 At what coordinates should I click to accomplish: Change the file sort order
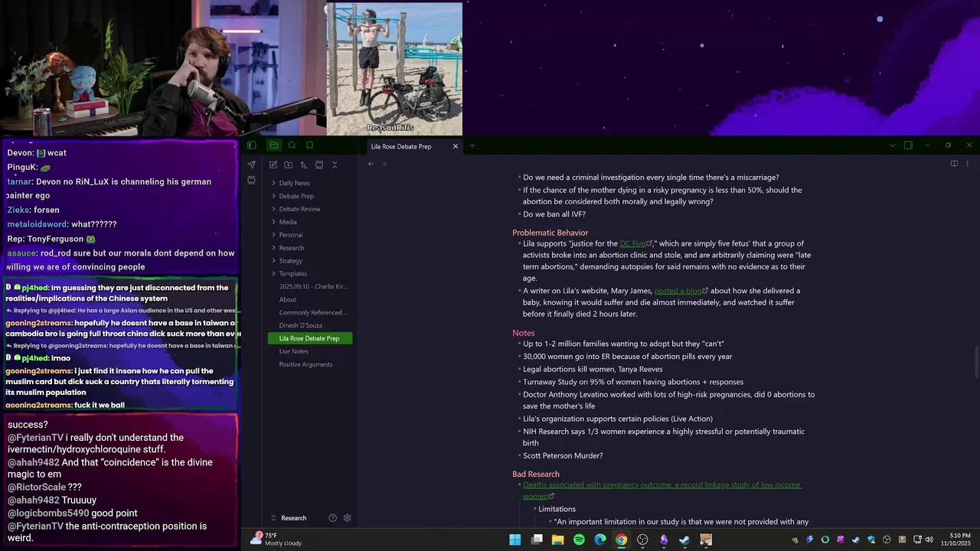tap(304, 165)
